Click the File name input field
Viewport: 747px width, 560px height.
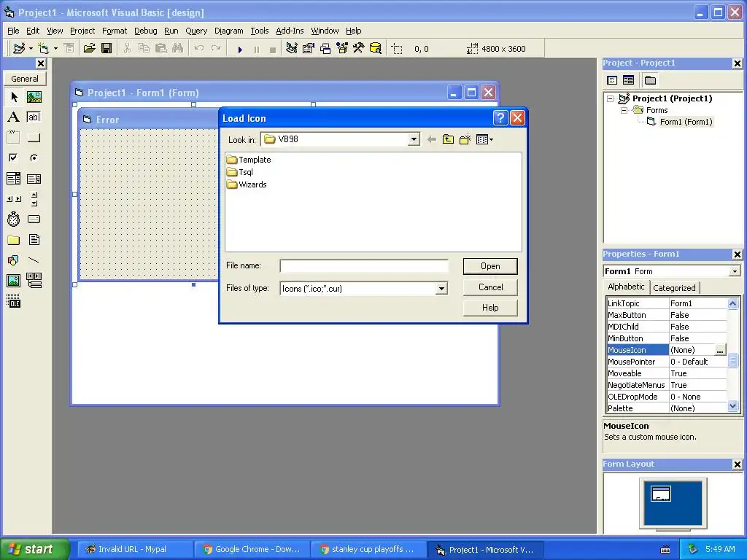(x=364, y=265)
